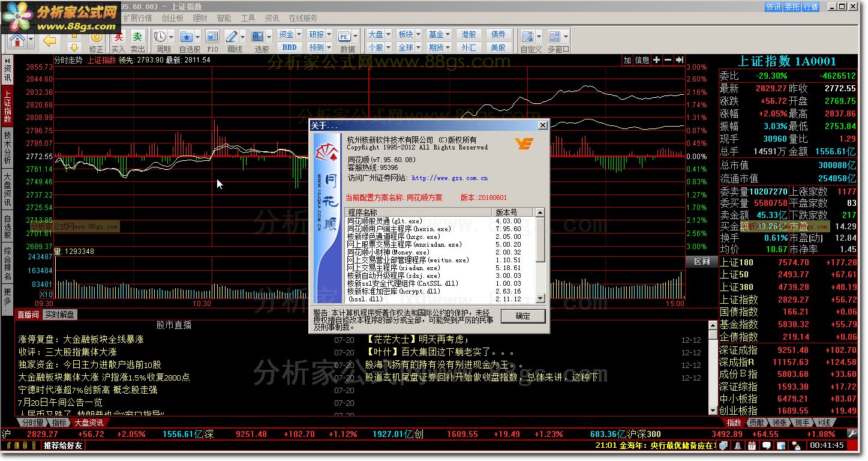Go back with the left arrow icon
This screenshot has width=868, height=461.
[50, 40]
